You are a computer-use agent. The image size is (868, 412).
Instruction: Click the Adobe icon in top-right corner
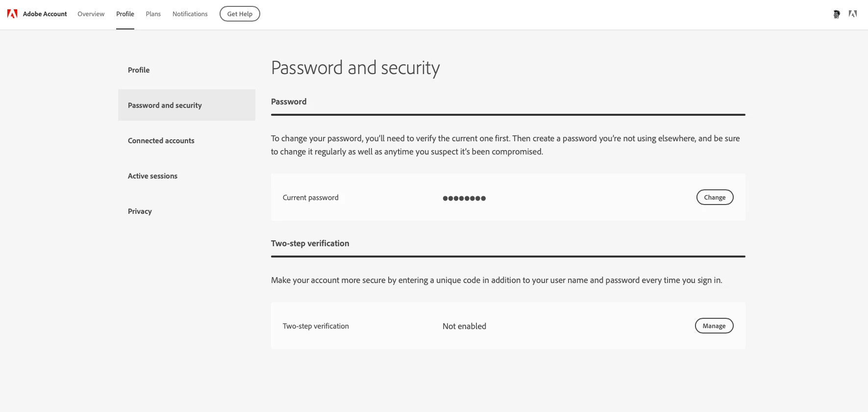coord(853,14)
